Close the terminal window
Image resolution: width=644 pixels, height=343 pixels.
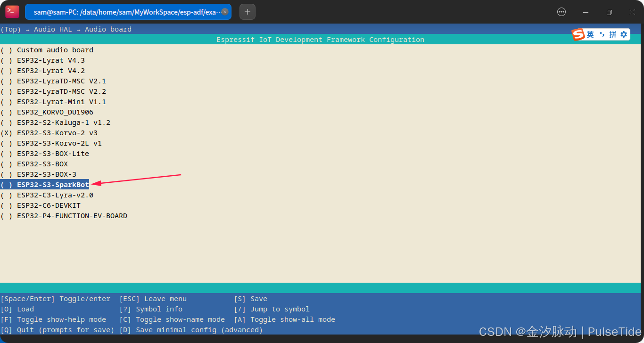click(632, 12)
